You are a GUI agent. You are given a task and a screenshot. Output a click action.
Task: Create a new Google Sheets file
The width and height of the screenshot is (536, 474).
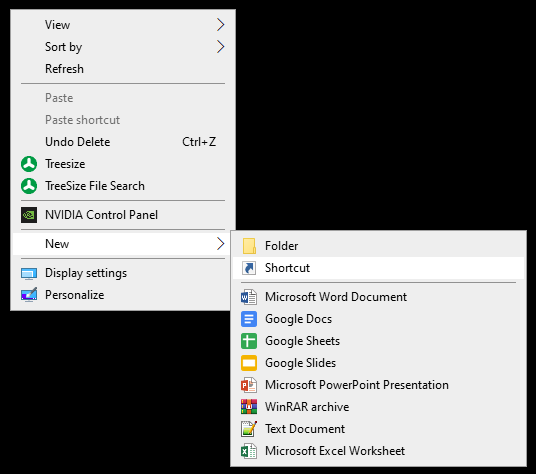(378, 341)
